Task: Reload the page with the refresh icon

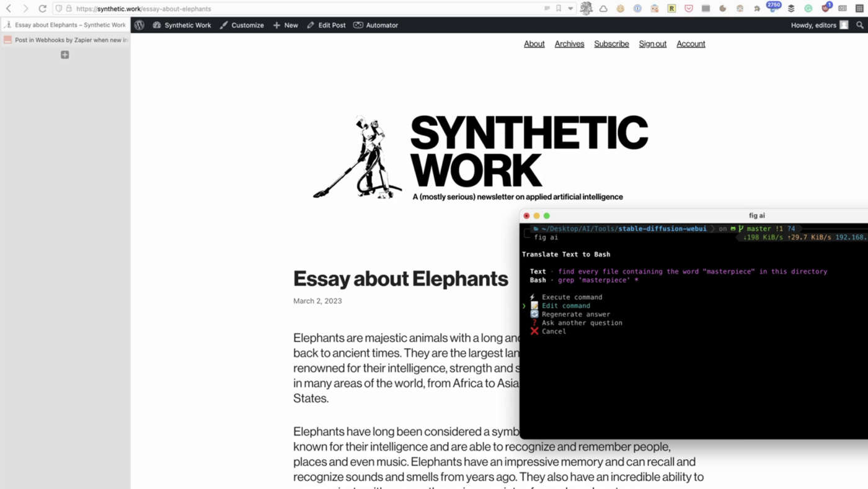Action: [x=42, y=9]
